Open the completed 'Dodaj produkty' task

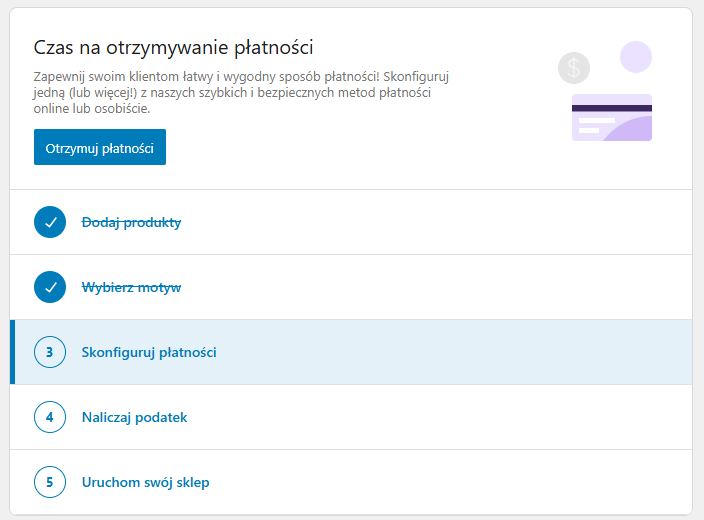131,222
